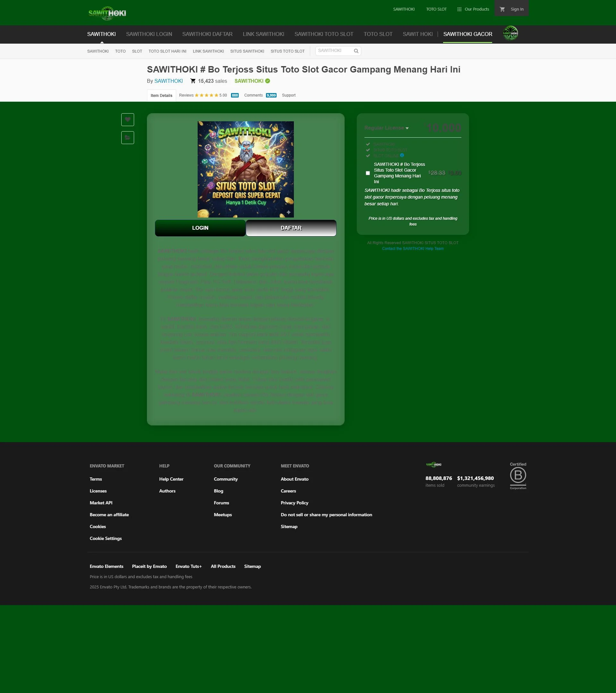This screenshot has height=693, width=616.
Task: Click the shopping cart icon in header
Action: pyautogui.click(x=502, y=9)
